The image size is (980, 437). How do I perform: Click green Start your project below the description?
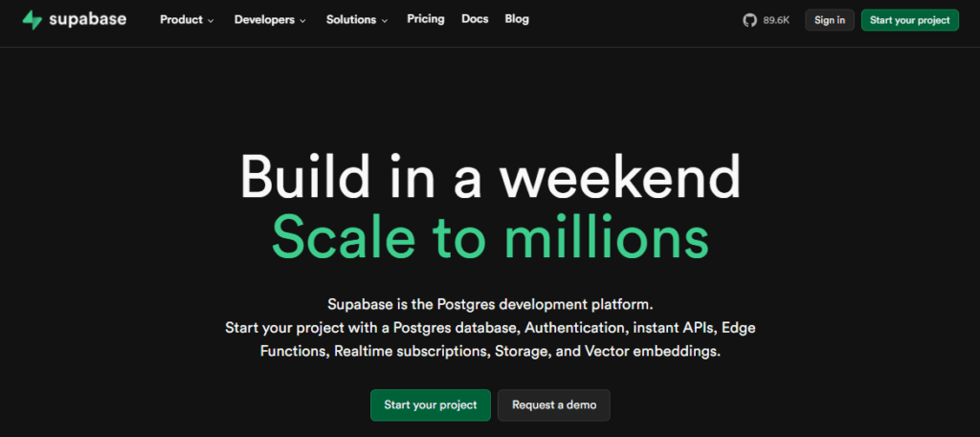tap(431, 404)
